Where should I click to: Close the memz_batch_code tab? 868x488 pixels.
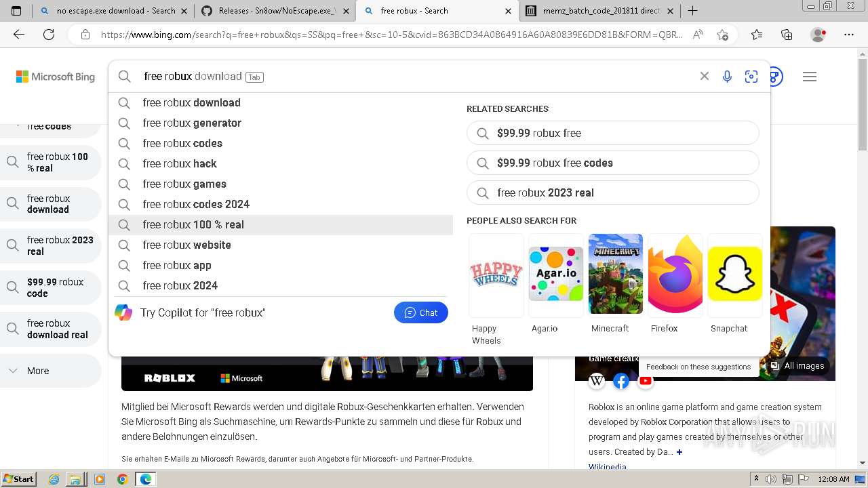click(x=671, y=11)
